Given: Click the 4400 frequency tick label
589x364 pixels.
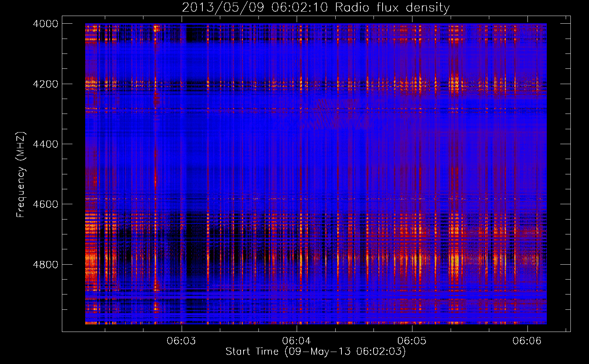Looking at the screenshot, I should 46,144.
